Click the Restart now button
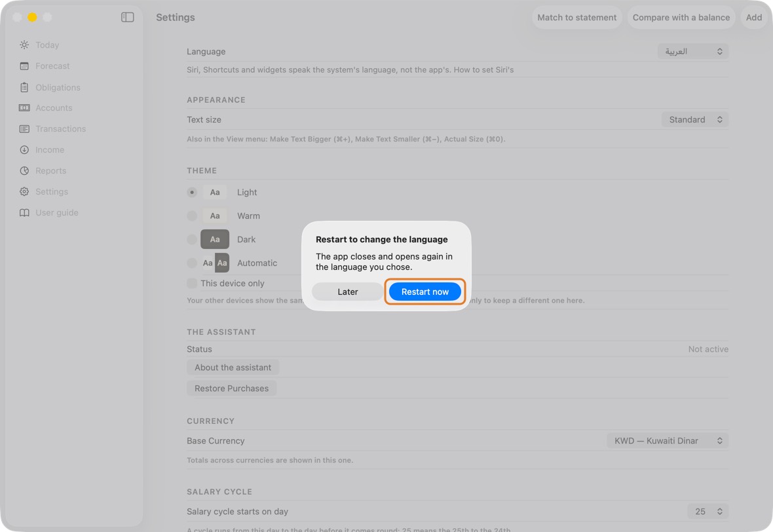The height and width of the screenshot is (532, 773). pos(425,292)
